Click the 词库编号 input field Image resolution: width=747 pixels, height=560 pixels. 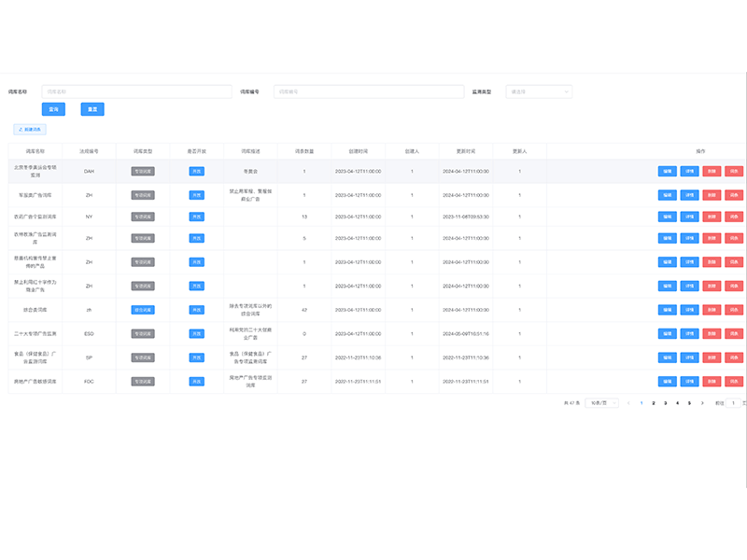[x=368, y=91]
